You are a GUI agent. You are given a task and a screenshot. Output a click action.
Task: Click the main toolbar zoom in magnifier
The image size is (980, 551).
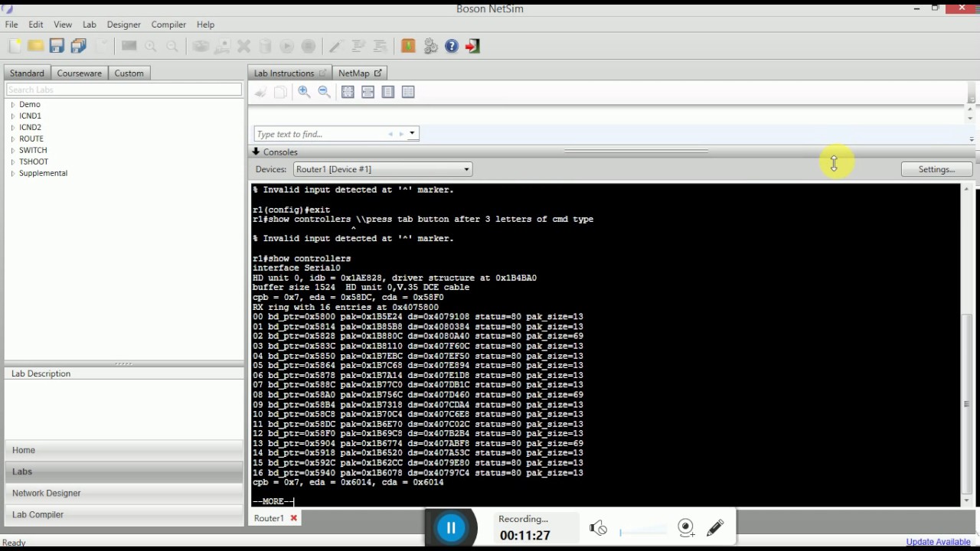150,46
